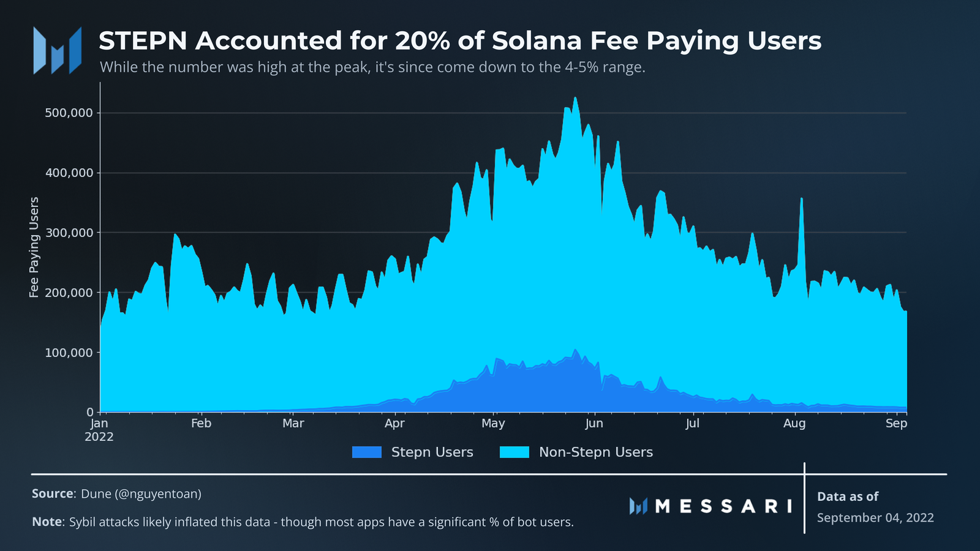
Task: Click the Messari logo icon top-left
Action: pyautogui.click(x=58, y=50)
